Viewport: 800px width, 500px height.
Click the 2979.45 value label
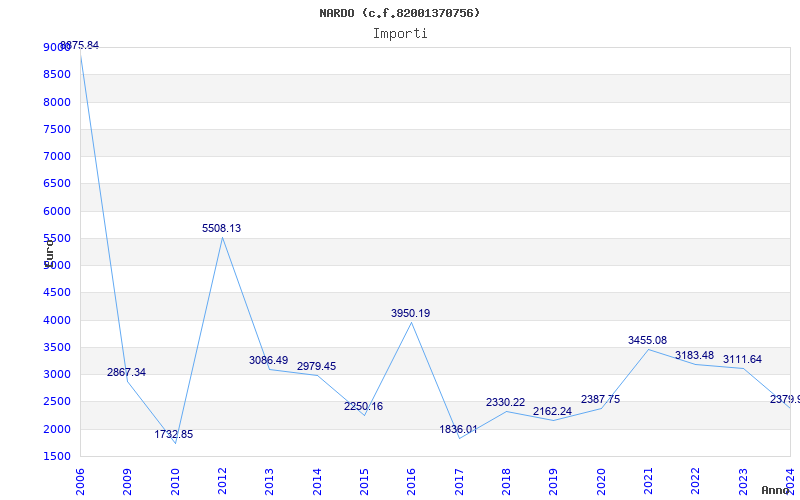tap(316, 366)
